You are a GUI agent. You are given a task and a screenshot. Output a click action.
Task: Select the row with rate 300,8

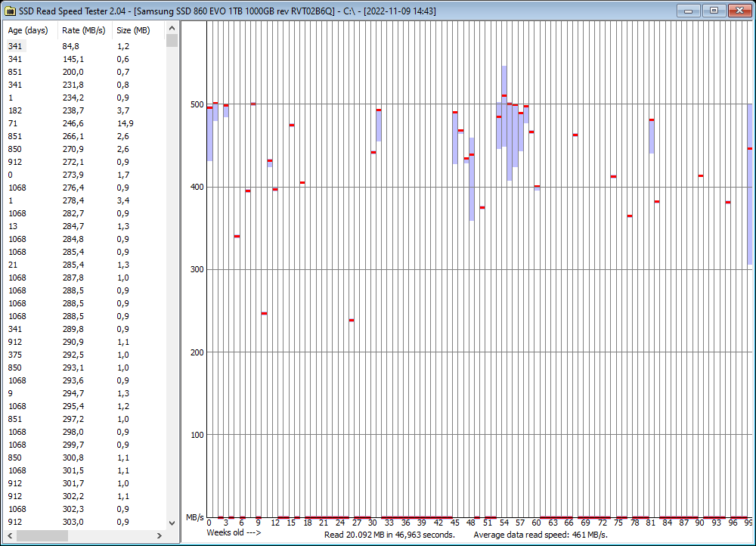pyautogui.click(x=85, y=458)
